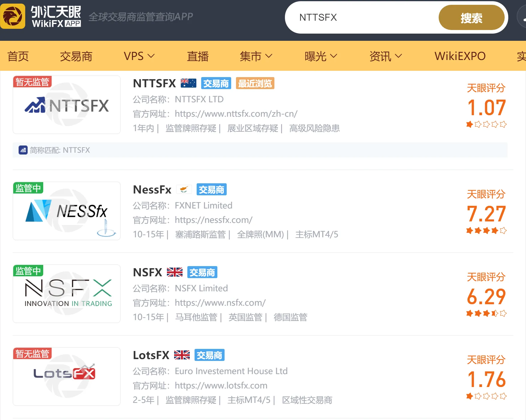
Task: Open the NTTSFX broker logo thumbnail
Action: 67,105
